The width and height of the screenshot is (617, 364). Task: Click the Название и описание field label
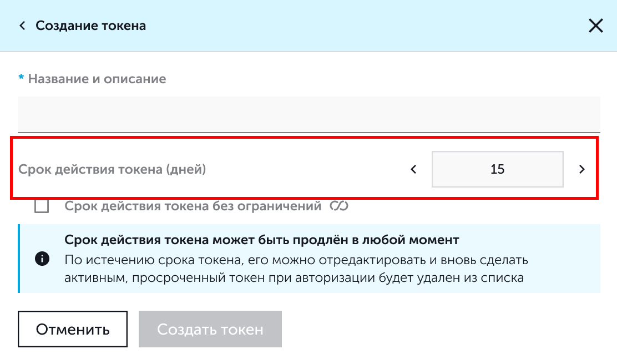pyautogui.click(x=97, y=79)
